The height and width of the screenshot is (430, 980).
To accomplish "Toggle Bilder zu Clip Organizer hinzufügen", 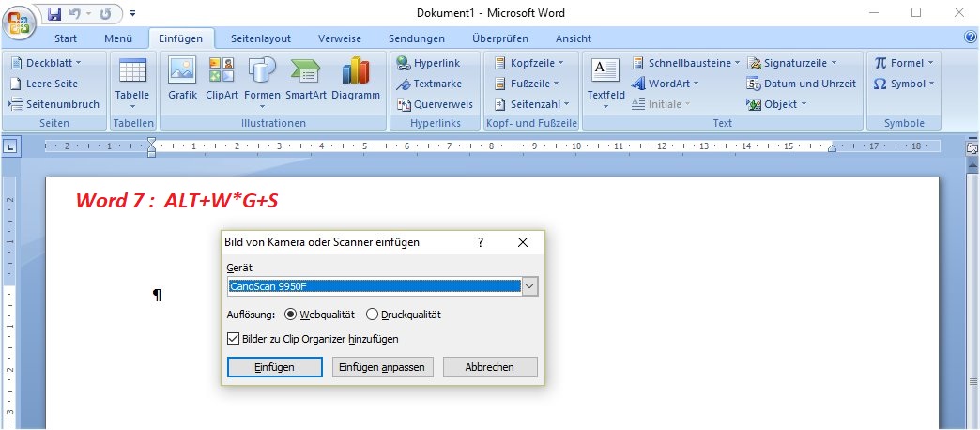I will pos(313,339).
